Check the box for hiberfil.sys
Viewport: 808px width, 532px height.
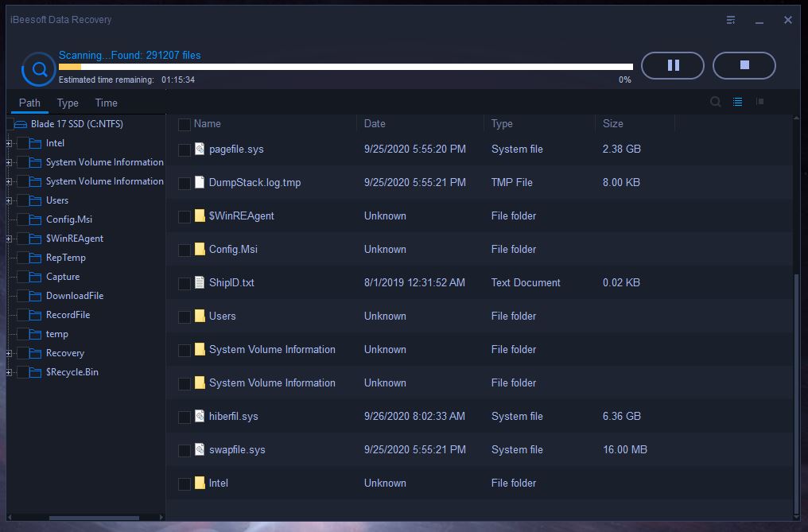[185, 417]
